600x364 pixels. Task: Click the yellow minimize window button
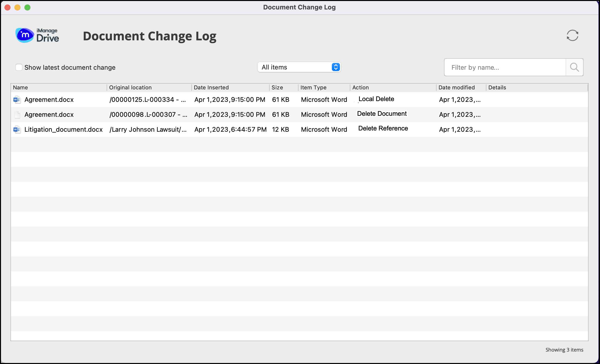[x=17, y=7]
